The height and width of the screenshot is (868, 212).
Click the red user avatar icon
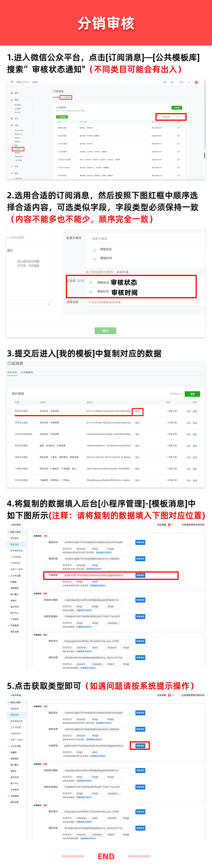(196, 82)
